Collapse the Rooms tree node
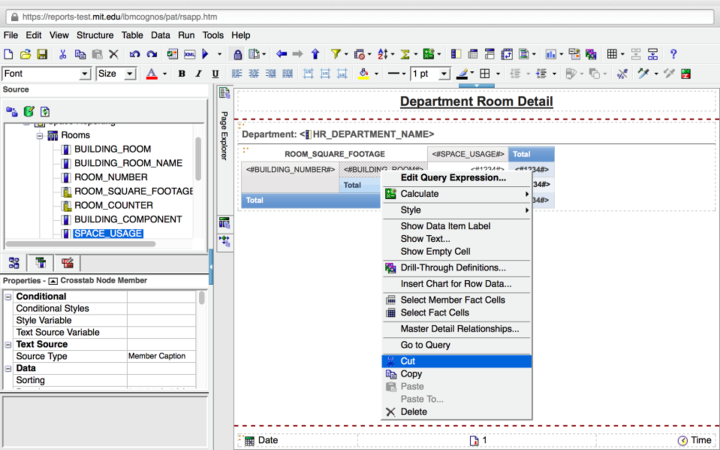Image resolution: width=720 pixels, height=450 pixels. click(41, 135)
